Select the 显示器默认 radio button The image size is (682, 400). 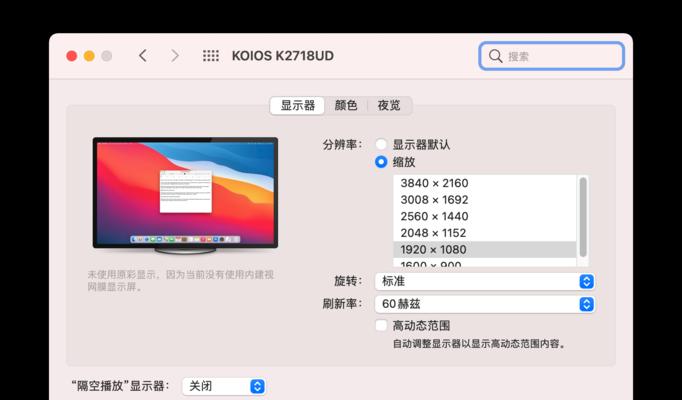click(x=381, y=144)
